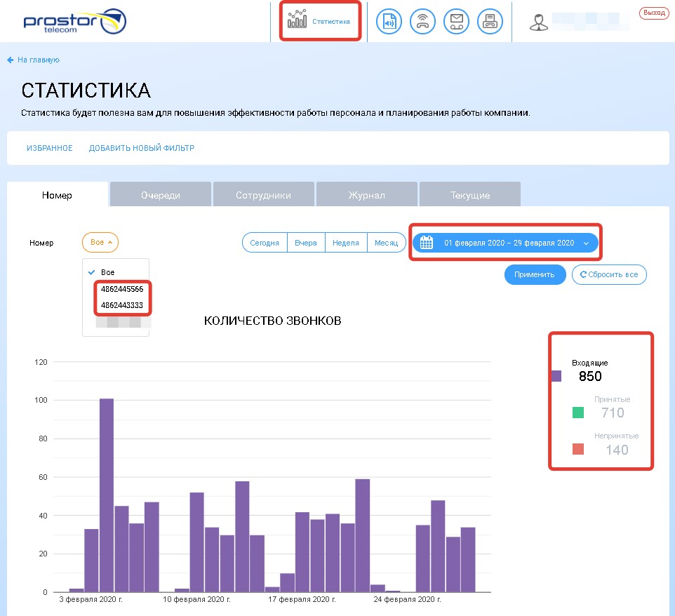675x616 pixels.
Task: Select number 4862445566 from the list
Action: click(x=122, y=289)
